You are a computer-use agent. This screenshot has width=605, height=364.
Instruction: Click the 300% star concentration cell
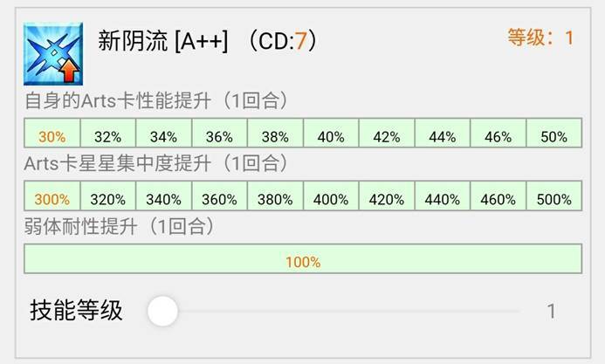(x=52, y=196)
